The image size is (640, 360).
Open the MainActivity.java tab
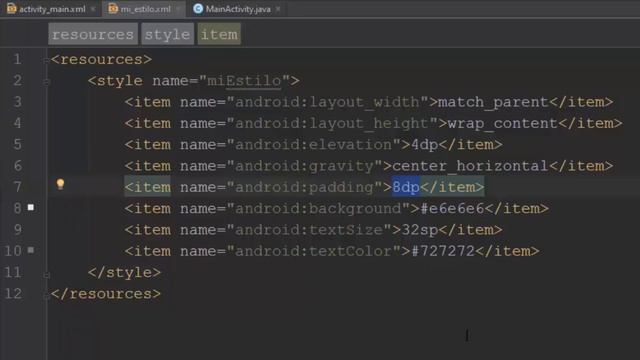[x=238, y=9]
